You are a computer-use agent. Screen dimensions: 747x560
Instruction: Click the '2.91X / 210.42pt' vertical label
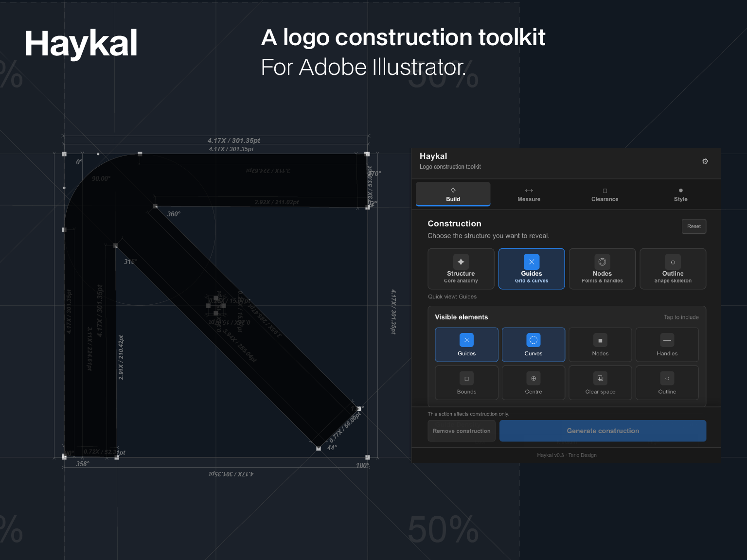[x=121, y=357]
